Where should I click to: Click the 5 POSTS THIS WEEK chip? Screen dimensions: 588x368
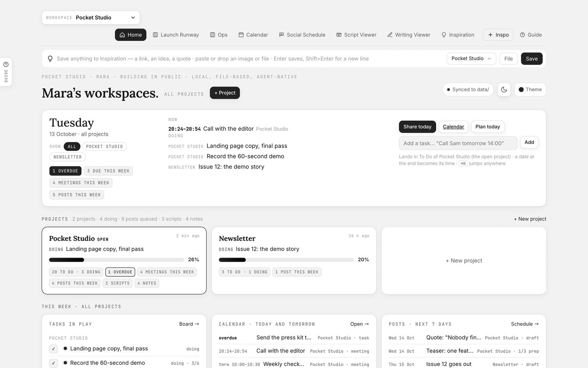tap(77, 195)
